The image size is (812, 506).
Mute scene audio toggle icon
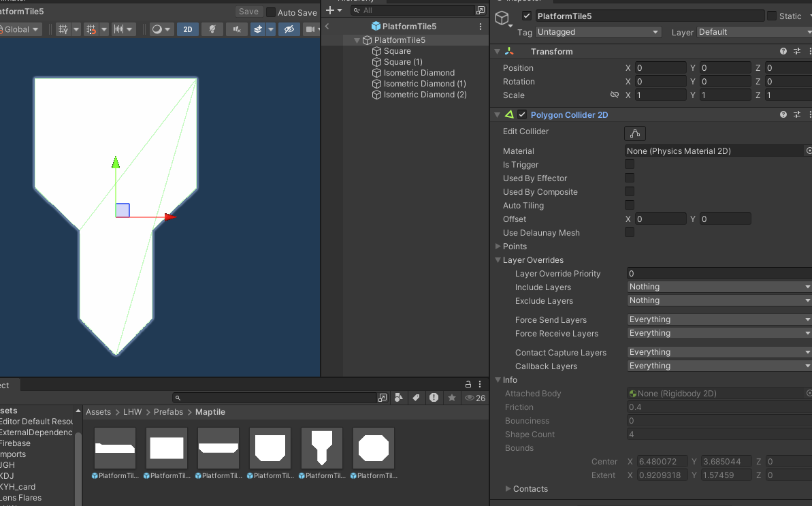(x=236, y=29)
